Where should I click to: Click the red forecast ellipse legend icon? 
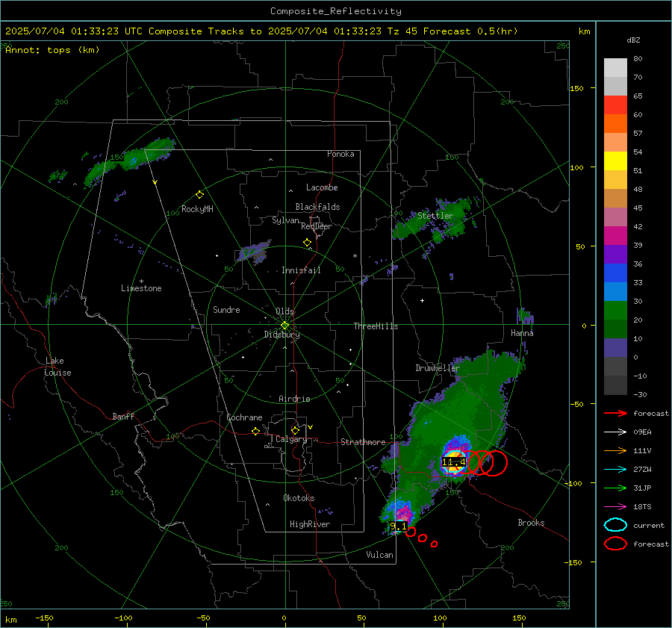[615, 544]
